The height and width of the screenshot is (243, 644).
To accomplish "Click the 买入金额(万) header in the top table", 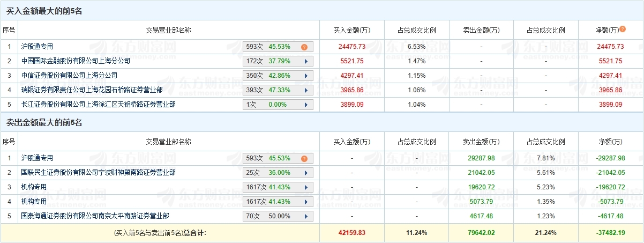I will click(351, 30).
